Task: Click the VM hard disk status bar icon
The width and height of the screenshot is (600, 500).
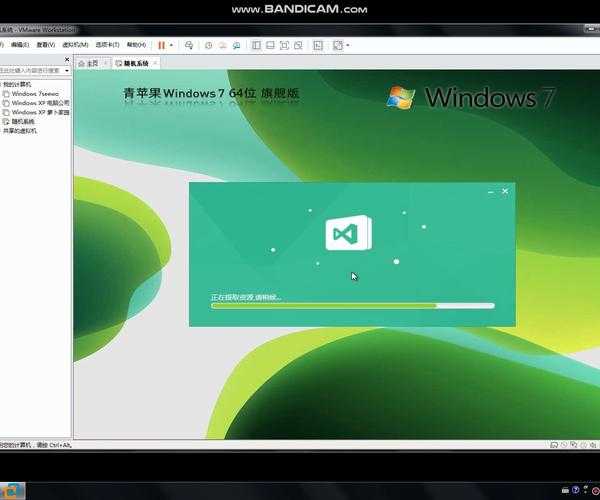Action: tap(554, 445)
